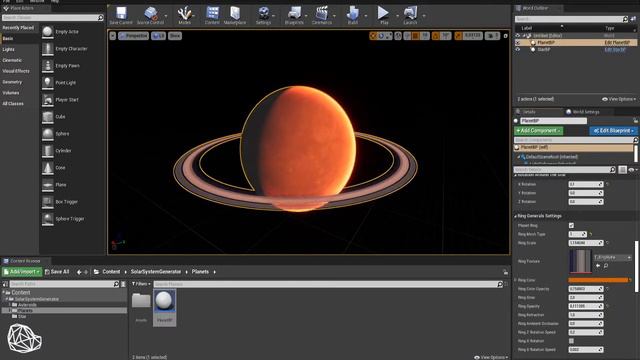This screenshot has height=360, width=640.
Task: Click the Build toolbar icon
Action: click(x=353, y=13)
